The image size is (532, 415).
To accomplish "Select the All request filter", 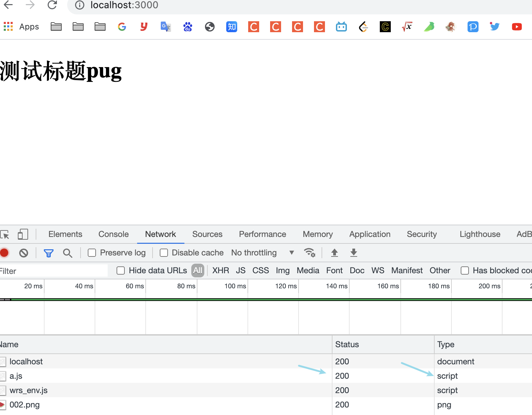I will (x=198, y=271).
